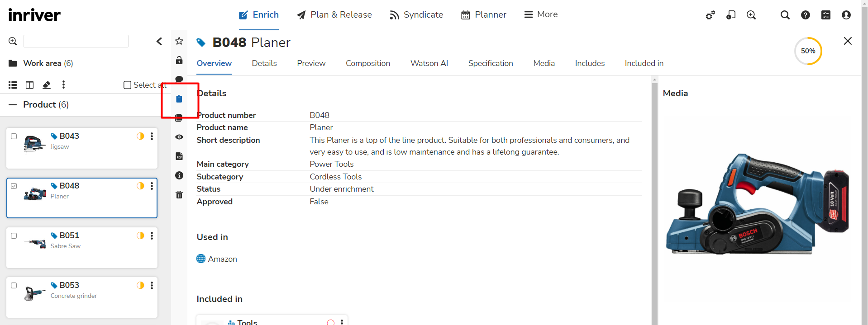
Task: Open B043 card three-dot menu
Action: [152, 136]
